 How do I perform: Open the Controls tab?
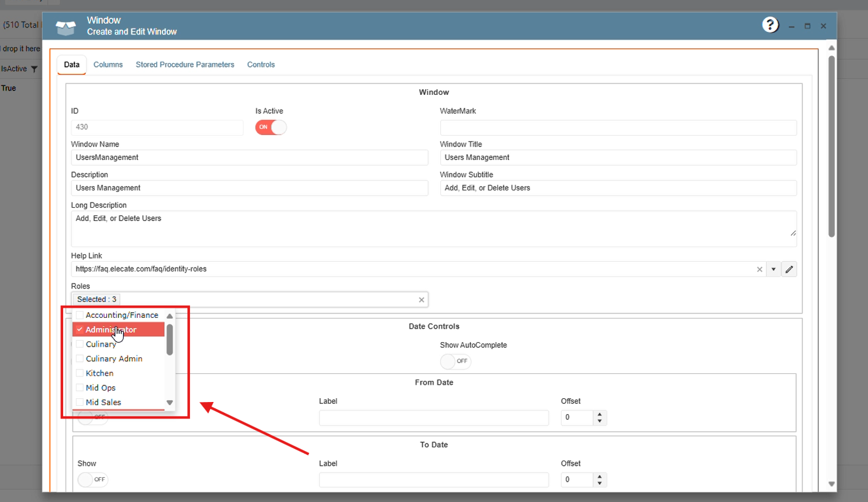pyautogui.click(x=261, y=64)
